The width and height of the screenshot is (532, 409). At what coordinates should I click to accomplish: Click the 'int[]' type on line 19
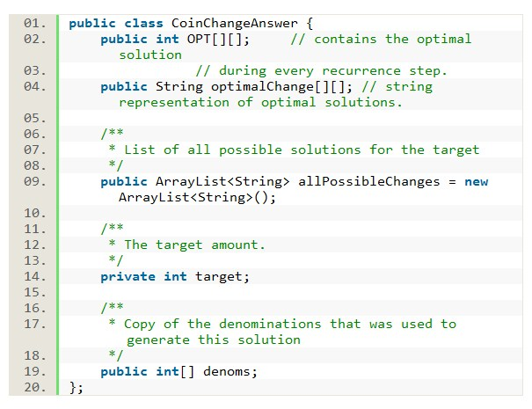point(175,372)
